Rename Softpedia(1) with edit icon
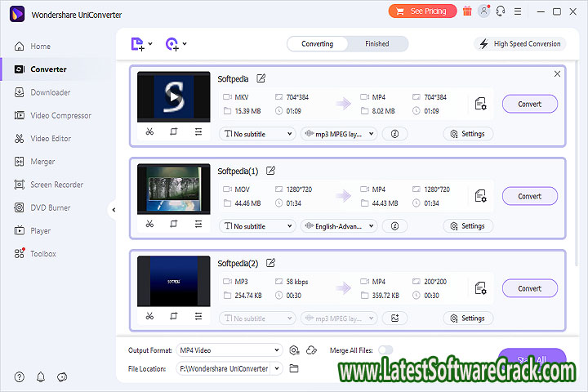The image size is (588, 392). (x=271, y=171)
